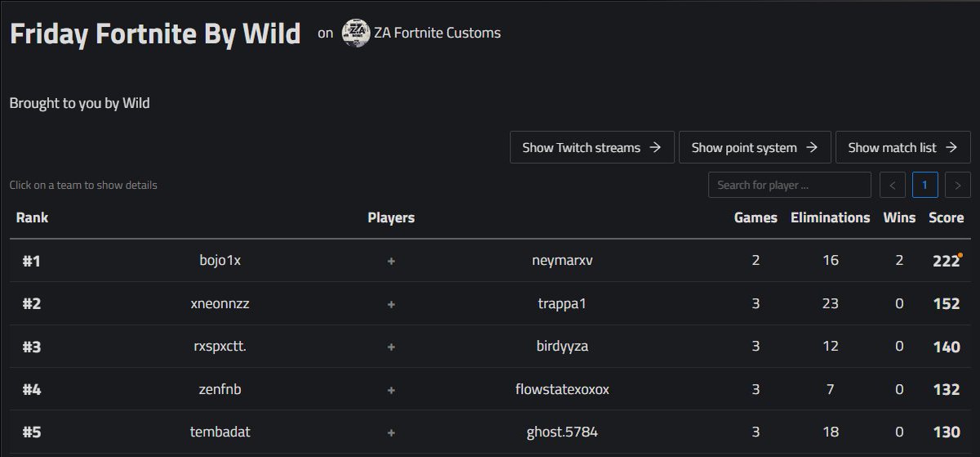Open the Show match list button
The width and height of the screenshot is (980, 457).
click(903, 147)
